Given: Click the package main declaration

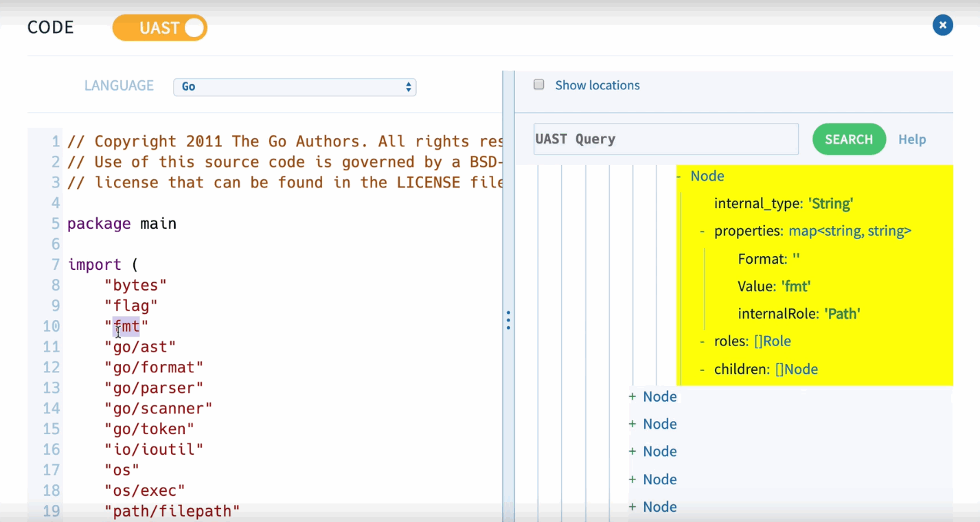Looking at the screenshot, I should 122,223.
